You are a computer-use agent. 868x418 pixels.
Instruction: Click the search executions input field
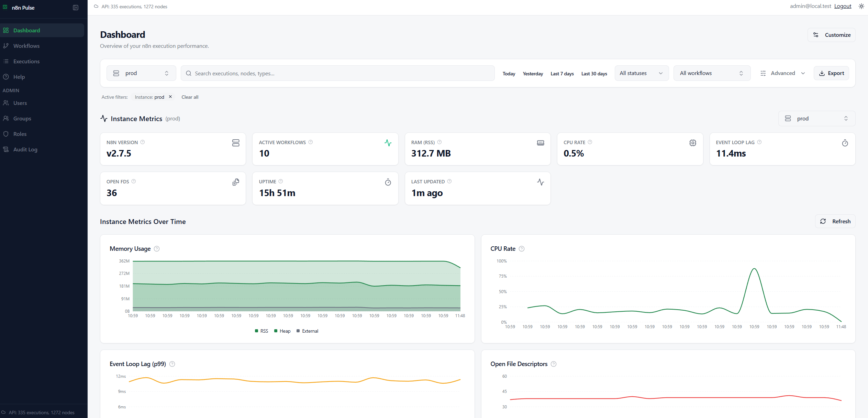tap(337, 73)
